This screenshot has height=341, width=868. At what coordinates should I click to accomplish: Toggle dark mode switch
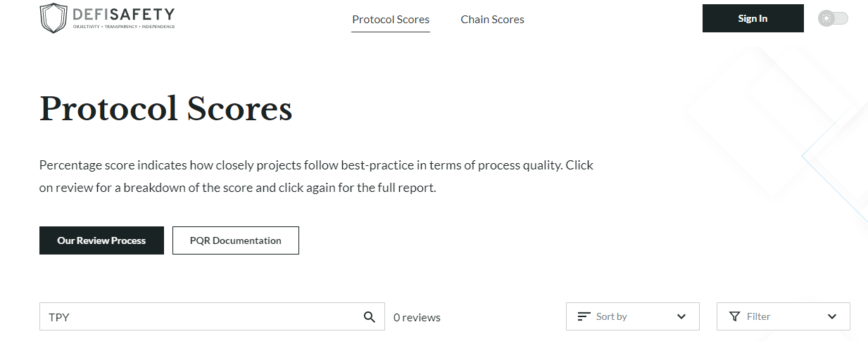tap(834, 18)
